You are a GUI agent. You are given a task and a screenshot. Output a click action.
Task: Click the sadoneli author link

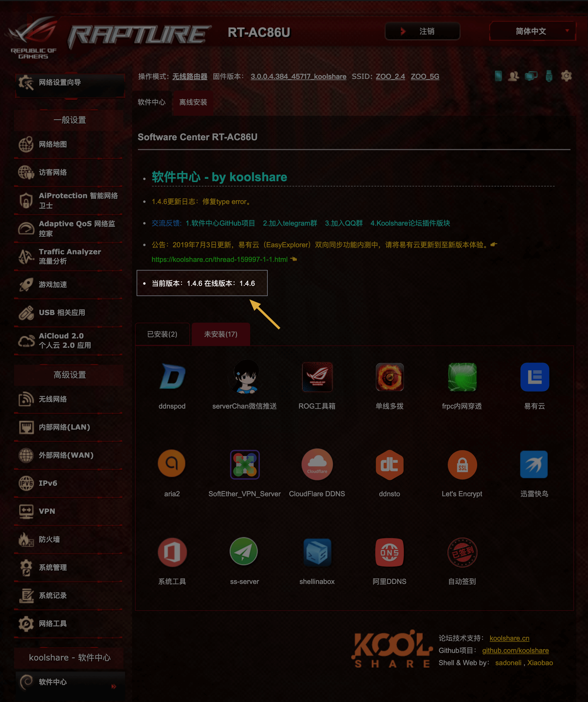508,663
